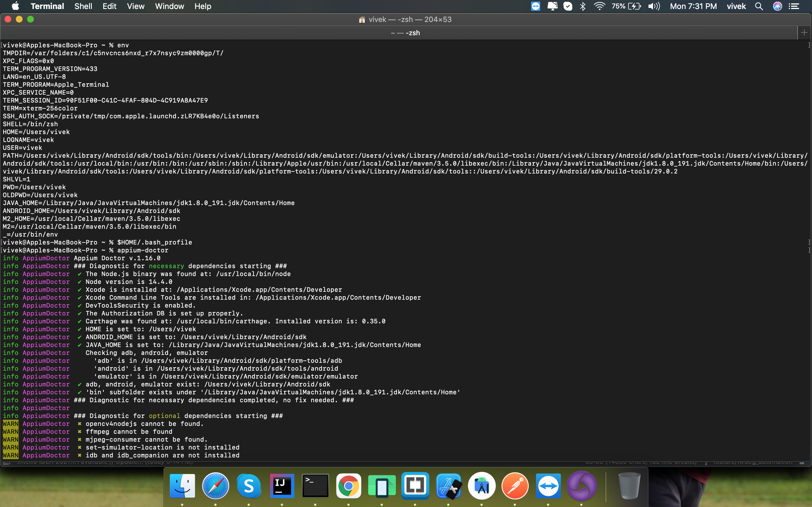Image resolution: width=812 pixels, height=507 pixels.
Task: Open the vivek user switching menu
Action: [736, 6]
